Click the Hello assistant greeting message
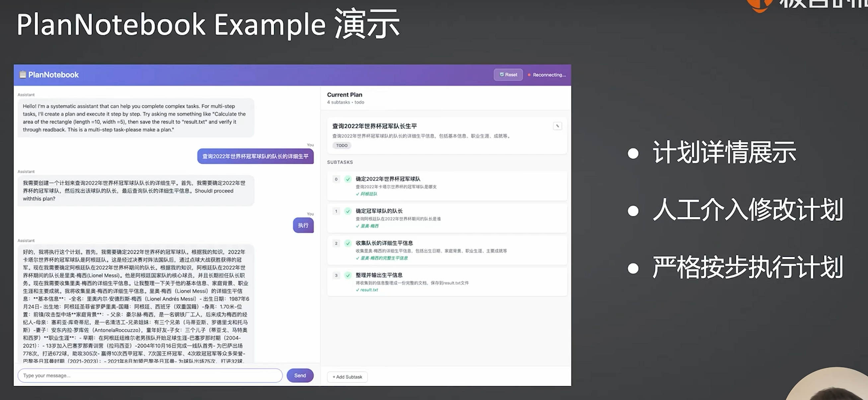Image resolution: width=868 pixels, height=400 pixels. coord(136,118)
